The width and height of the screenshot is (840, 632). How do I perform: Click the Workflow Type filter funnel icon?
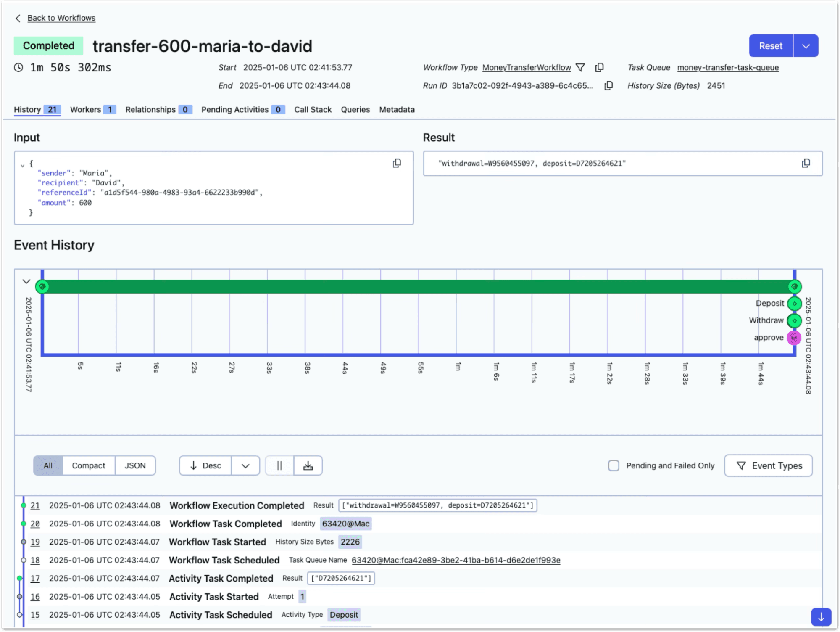coord(580,67)
